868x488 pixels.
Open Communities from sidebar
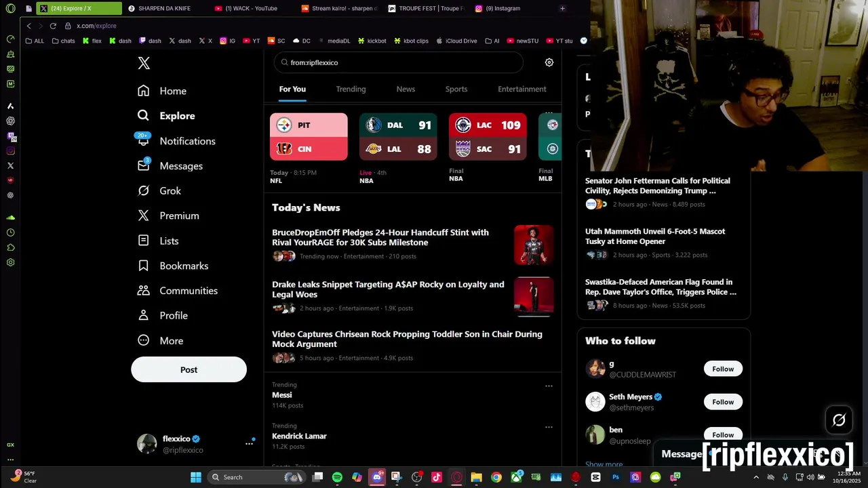click(178, 291)
